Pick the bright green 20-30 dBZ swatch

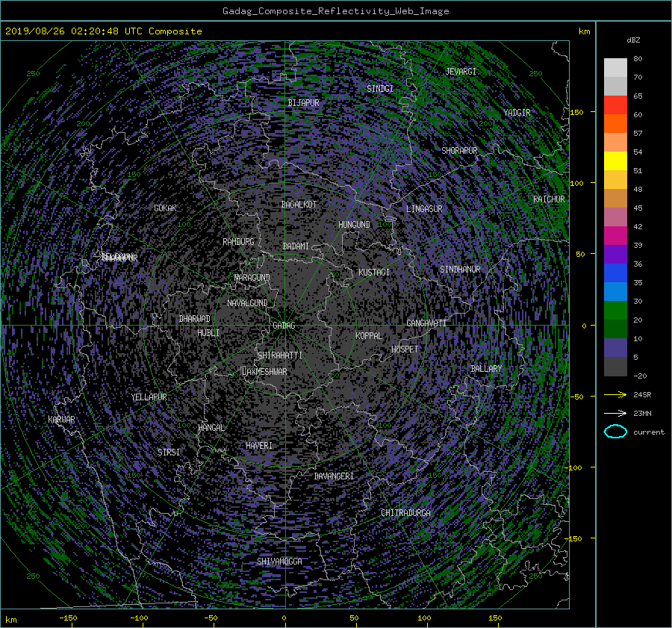[x=615, y=310]
